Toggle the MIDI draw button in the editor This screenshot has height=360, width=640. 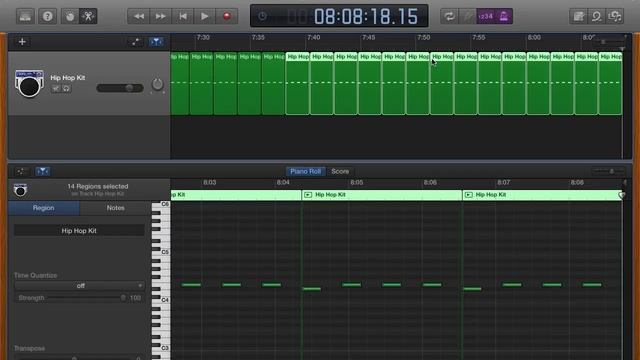[21, 171]
